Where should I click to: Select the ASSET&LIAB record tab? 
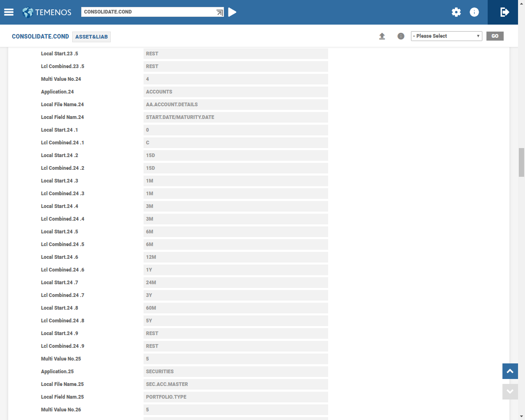click(91, 37)
